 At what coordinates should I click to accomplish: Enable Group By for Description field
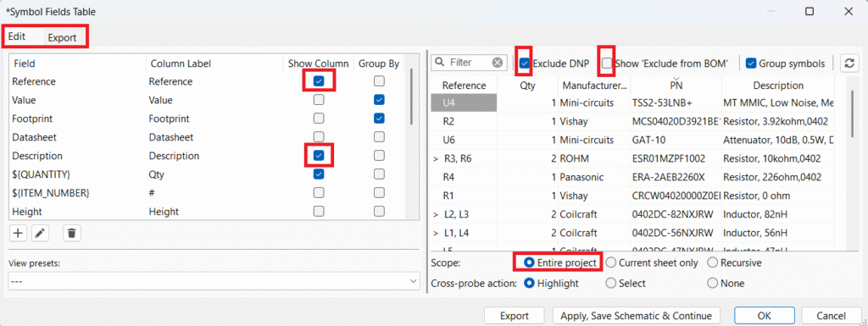tap(379, 156)
